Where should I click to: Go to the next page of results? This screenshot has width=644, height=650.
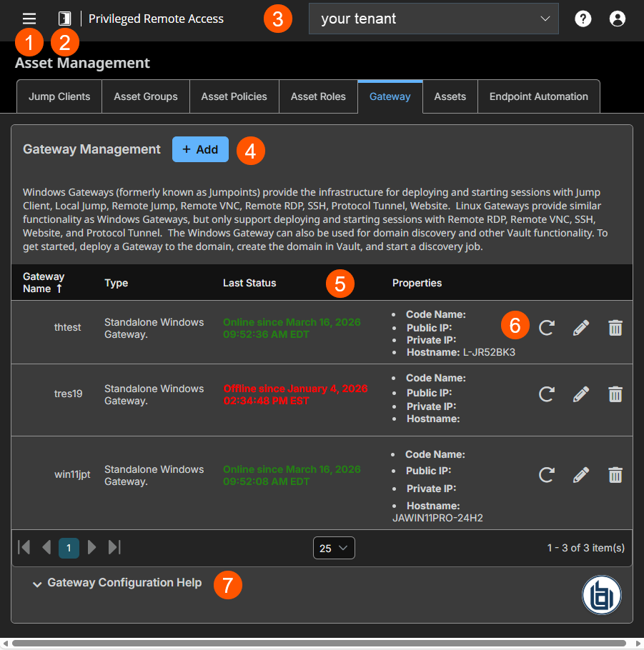coord(91,547)
